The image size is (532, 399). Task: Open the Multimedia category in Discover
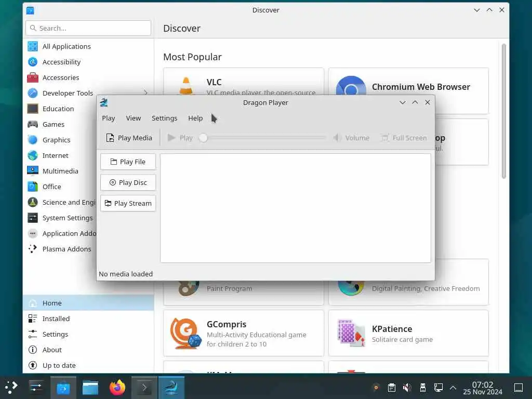pos(60,171)
